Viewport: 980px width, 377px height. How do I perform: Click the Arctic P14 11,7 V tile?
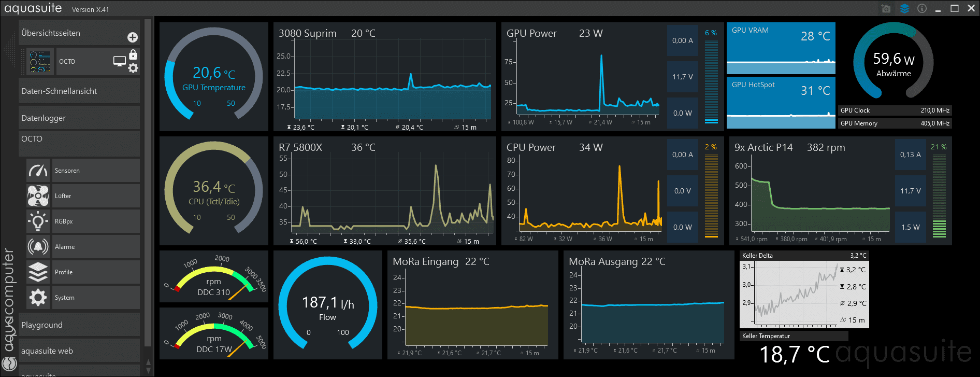pyautogui.click(x=911, y=191)
